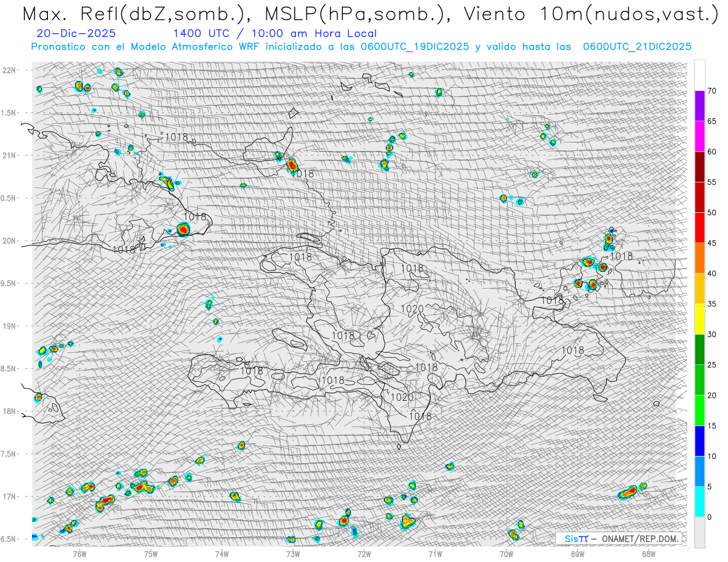Click the 18N latitude axis label

pos(9,411)
